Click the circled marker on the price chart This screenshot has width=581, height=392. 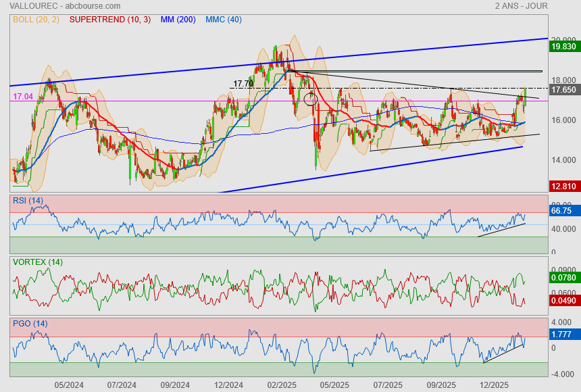311,99
